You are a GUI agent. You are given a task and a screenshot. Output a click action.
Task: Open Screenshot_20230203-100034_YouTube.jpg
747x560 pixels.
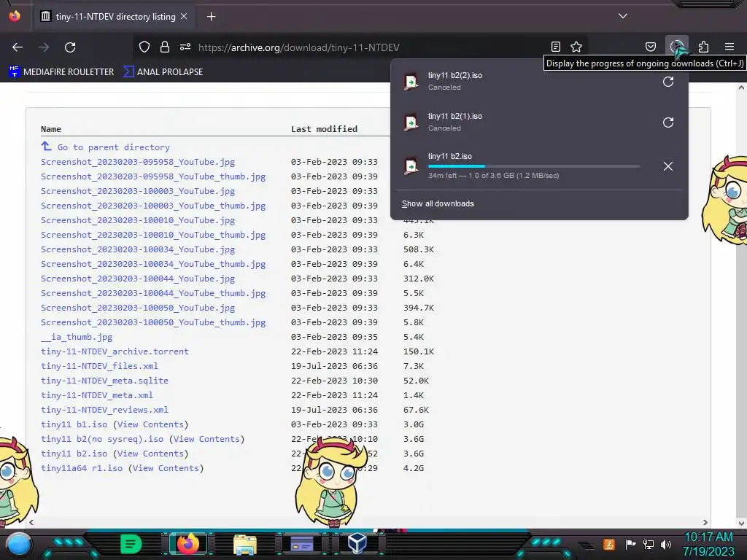[x=138, y=249]
